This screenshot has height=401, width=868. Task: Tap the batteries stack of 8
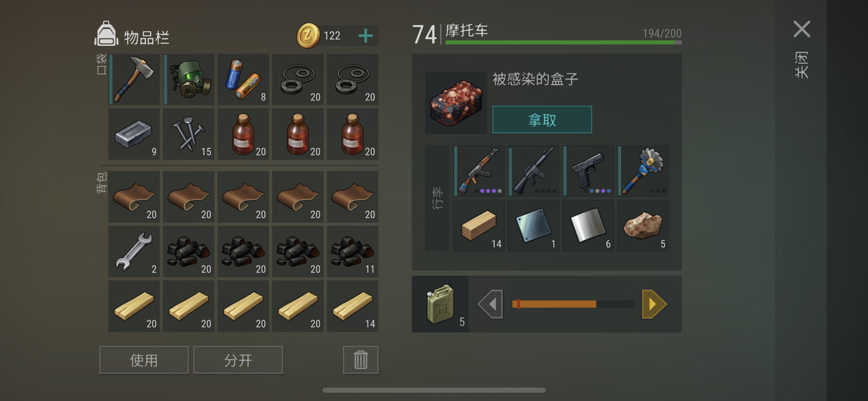[x=243, y=79]
